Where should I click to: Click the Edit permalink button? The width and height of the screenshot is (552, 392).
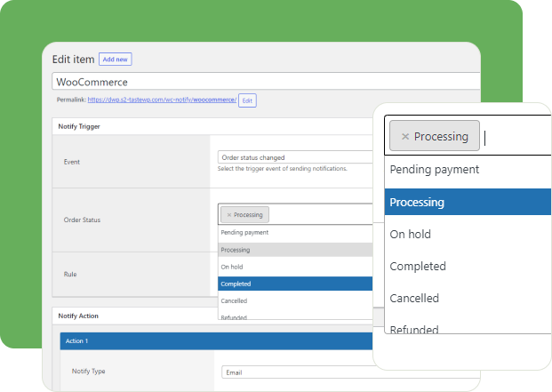[247, 100]
